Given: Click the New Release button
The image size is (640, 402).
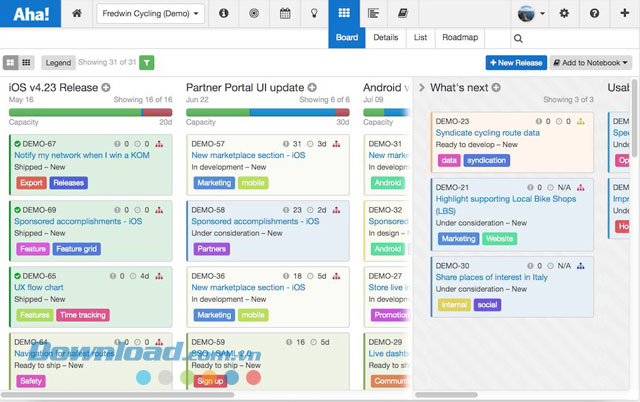Looking at the screenshot, I should (516, 62).
